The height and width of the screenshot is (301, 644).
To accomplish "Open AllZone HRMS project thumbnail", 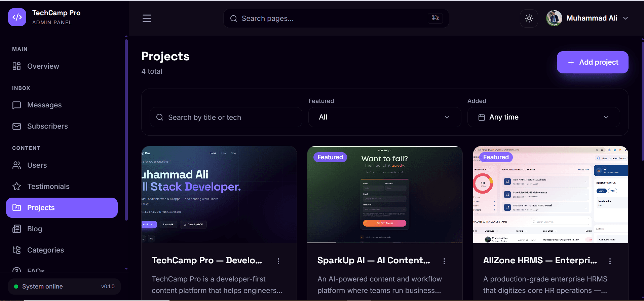I will click(x=551, y=195).
